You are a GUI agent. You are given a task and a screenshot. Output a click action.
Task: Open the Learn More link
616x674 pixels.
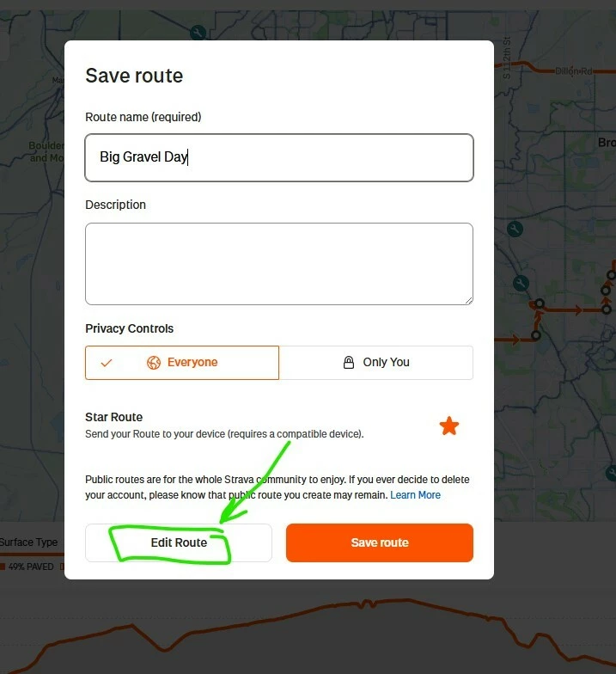416,495
